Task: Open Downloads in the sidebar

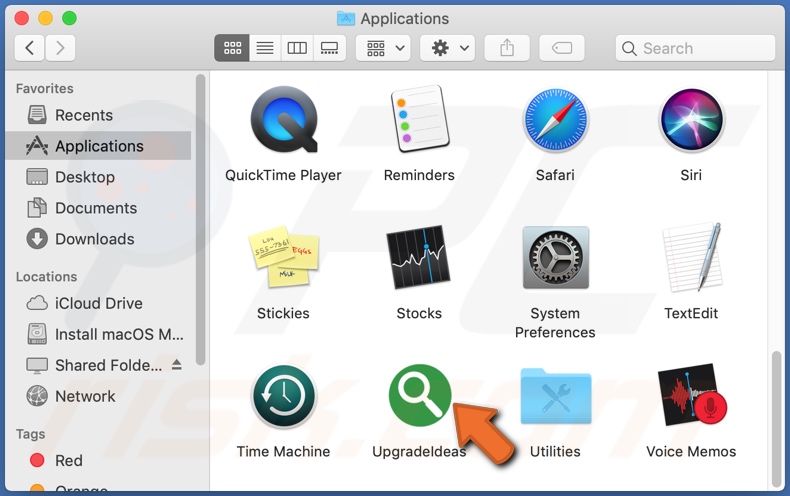Action: pyautogui.click(x=98, y=239)
